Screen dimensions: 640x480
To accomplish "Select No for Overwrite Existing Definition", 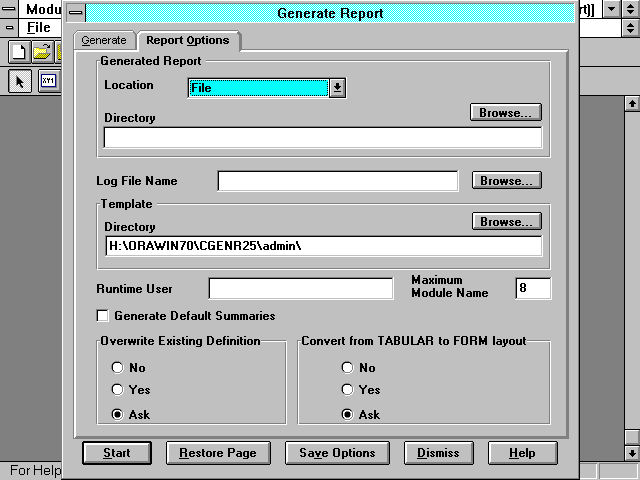I will 117,367.
